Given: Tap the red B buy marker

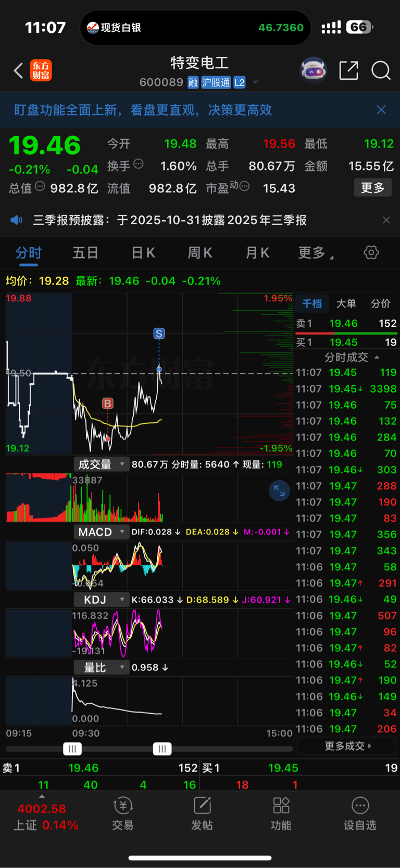Looking at the screenshot, I should tap(107, 403).
